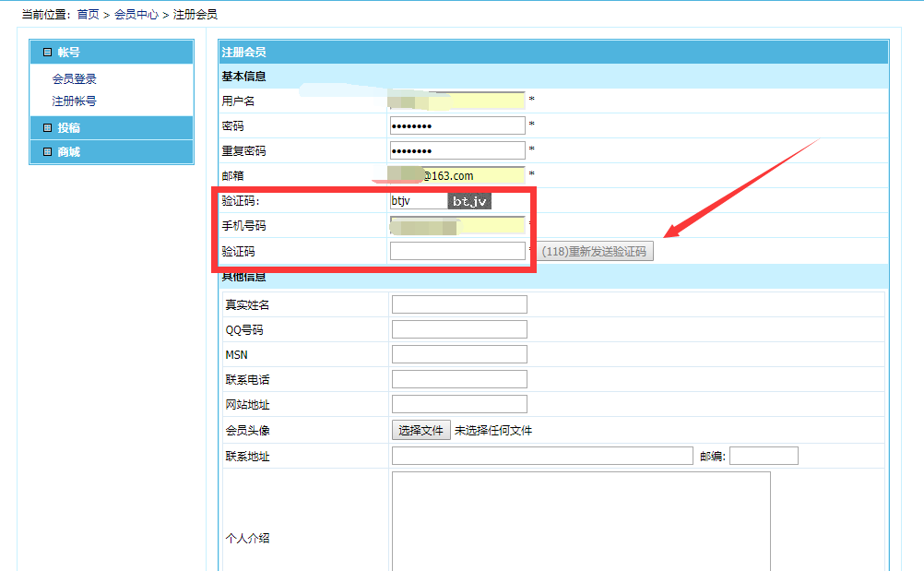This screenshot has width=924, height=571.
Task: Go to 会员中心 in breadcrumb
Action: point(136,15)
